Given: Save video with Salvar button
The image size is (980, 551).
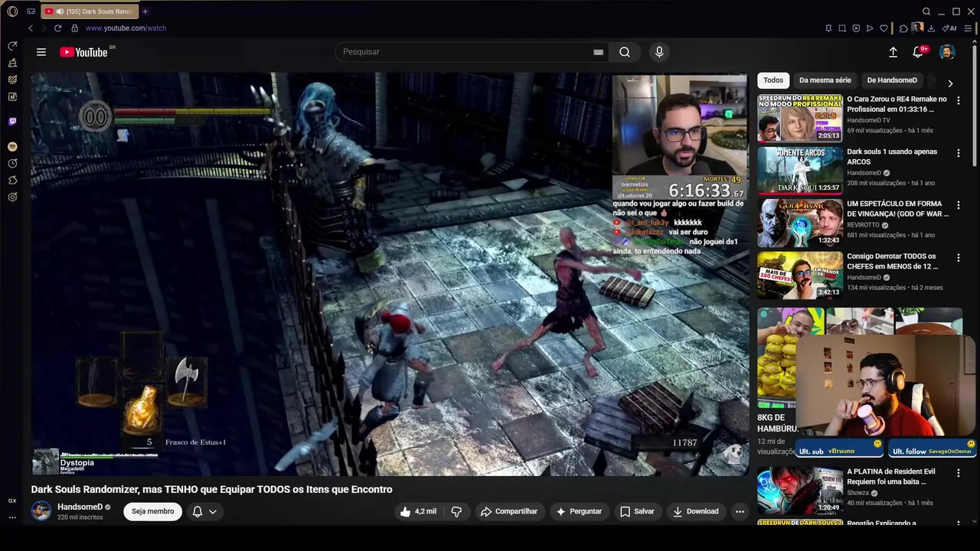Looking at the screenshot, I should coord(637,511).
